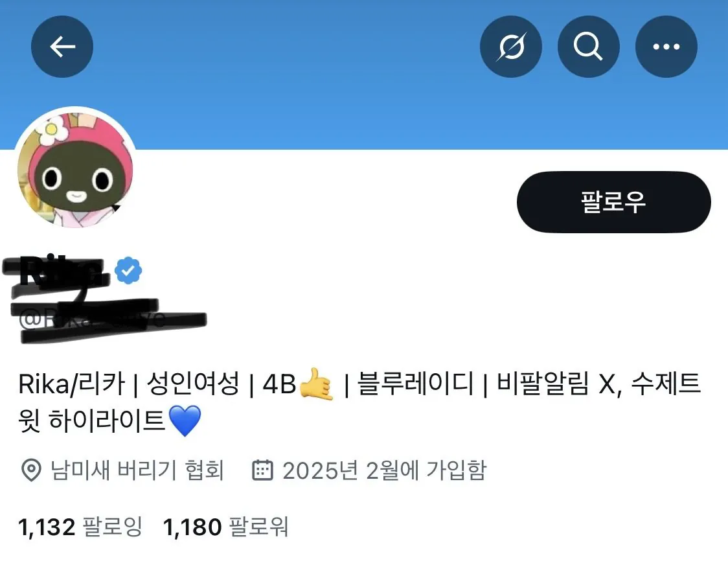
Task: Open the 1,132 팔로잉 following list
Action: [80, 527]
